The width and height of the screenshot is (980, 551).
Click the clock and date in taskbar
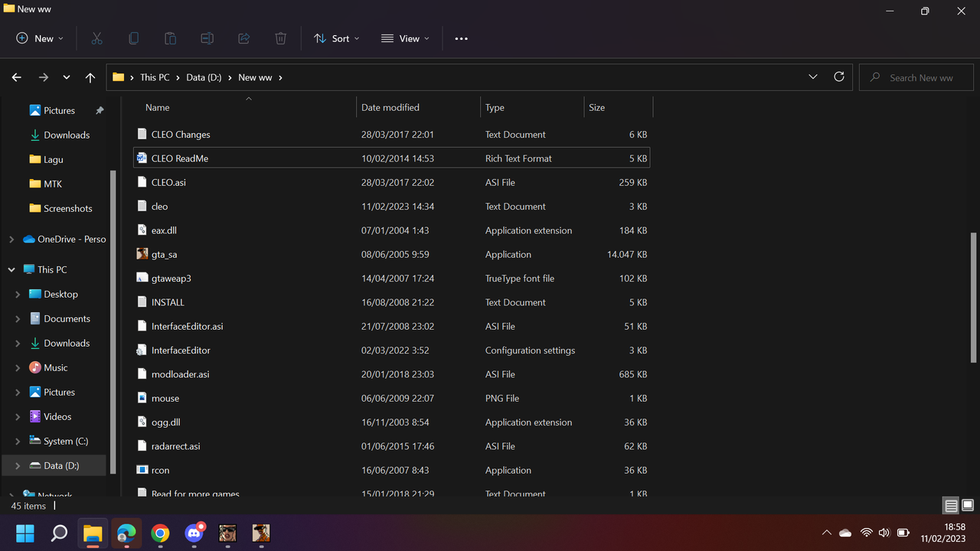(x=945, y=533)
